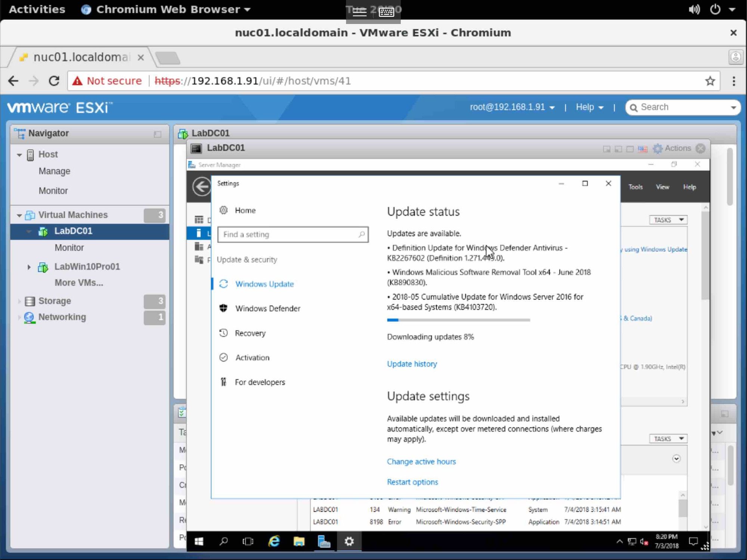Expand the round chevron in Server Manager events
The height and width of the screenshot is (560, 747).
click(x=676, y=459)
